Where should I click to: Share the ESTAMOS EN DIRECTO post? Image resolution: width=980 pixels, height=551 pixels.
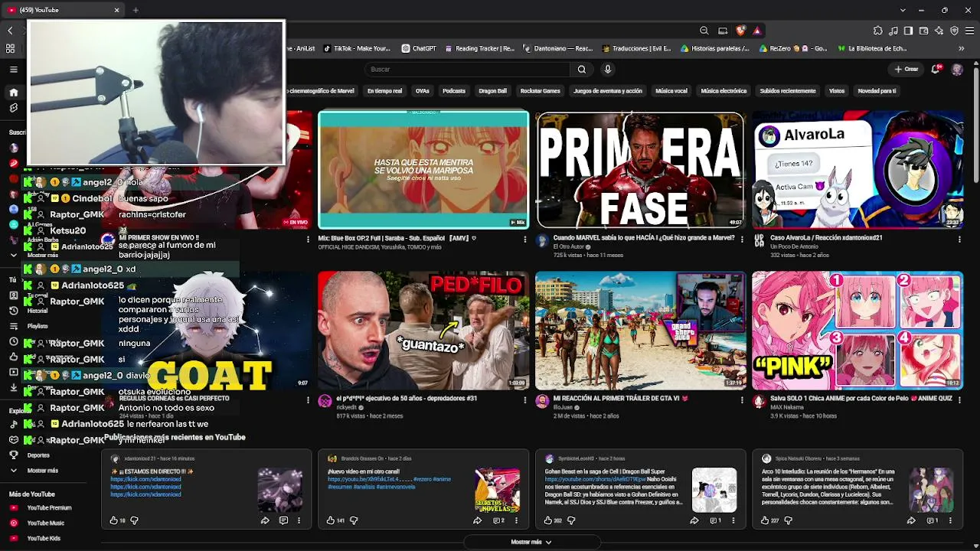265,520
